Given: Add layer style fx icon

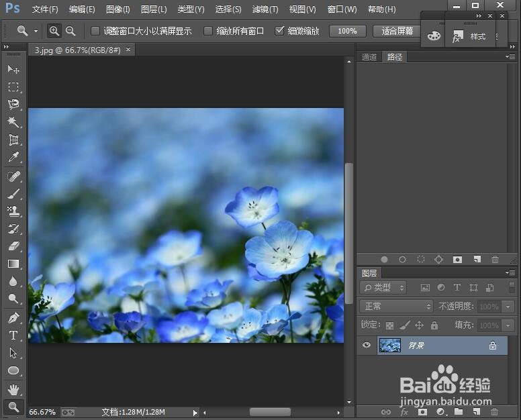Looking at the screenshot, I should [x=404, y=412].
